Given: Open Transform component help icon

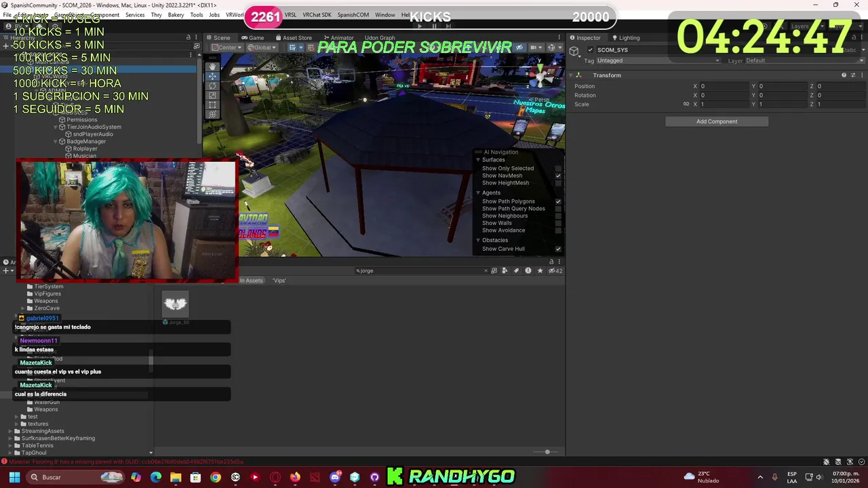Looking at the screenshot, I should pos(844,75).
